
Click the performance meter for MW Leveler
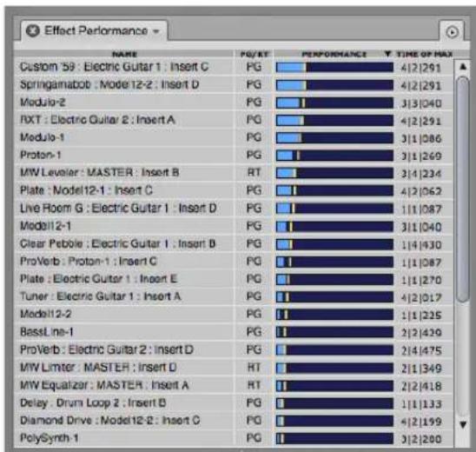[x=334, y=173]
